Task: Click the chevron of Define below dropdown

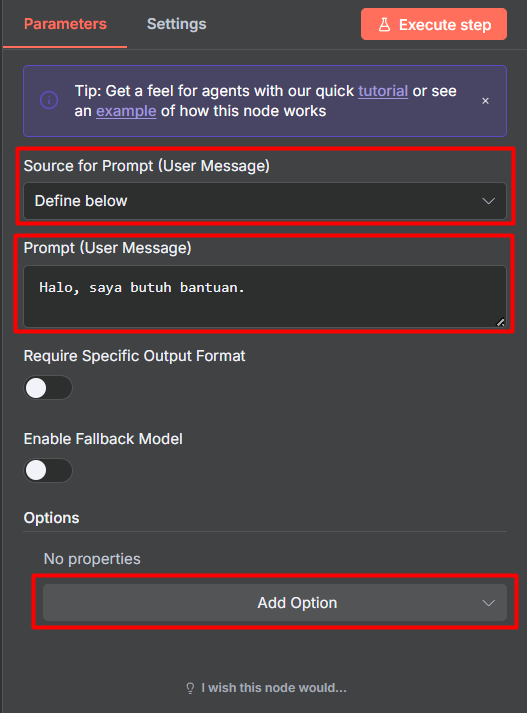Action: [x=488, y=201]
